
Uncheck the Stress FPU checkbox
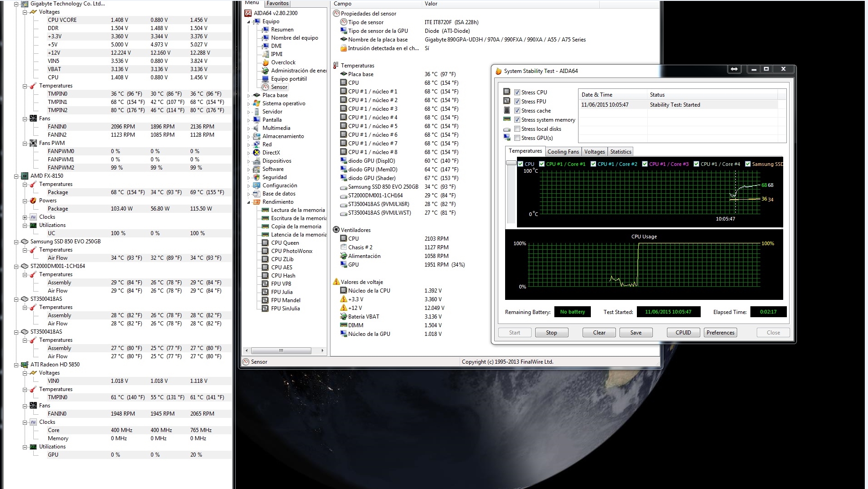pyautogui.click(x=517, y=102)
